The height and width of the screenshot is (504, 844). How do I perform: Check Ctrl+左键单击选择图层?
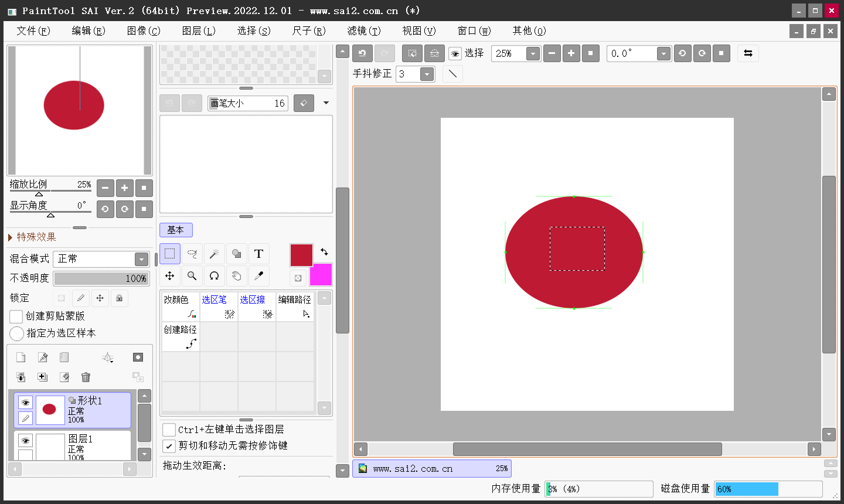[x=169, y=430]
